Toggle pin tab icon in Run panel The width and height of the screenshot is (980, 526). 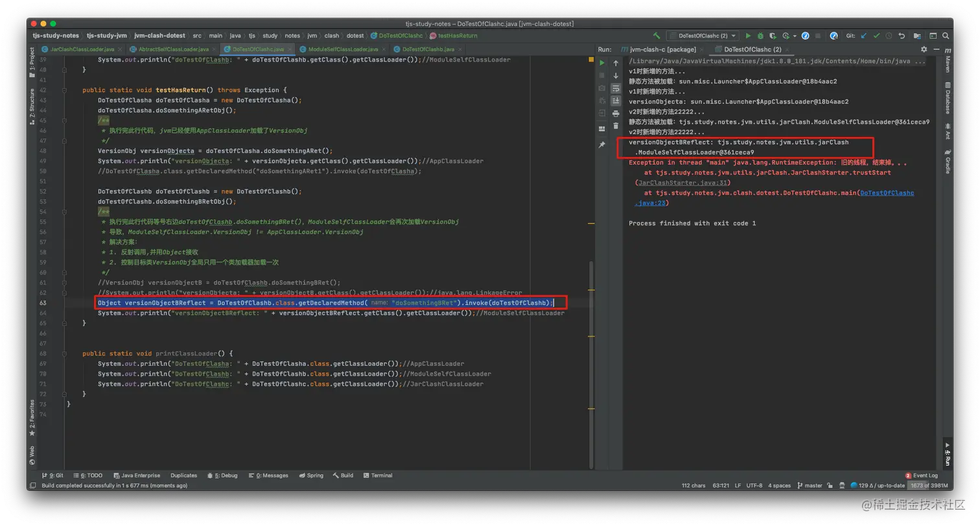[602, 145]
